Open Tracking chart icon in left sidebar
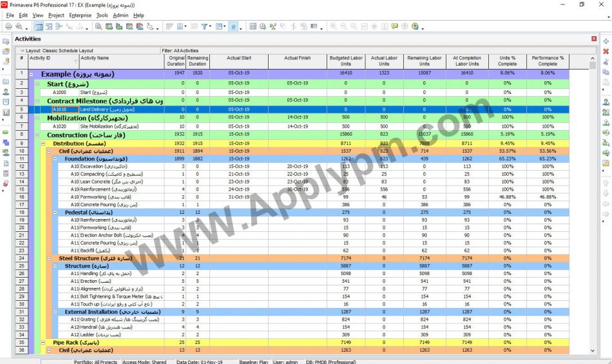612x364 pixels. (x=6, y=112)
